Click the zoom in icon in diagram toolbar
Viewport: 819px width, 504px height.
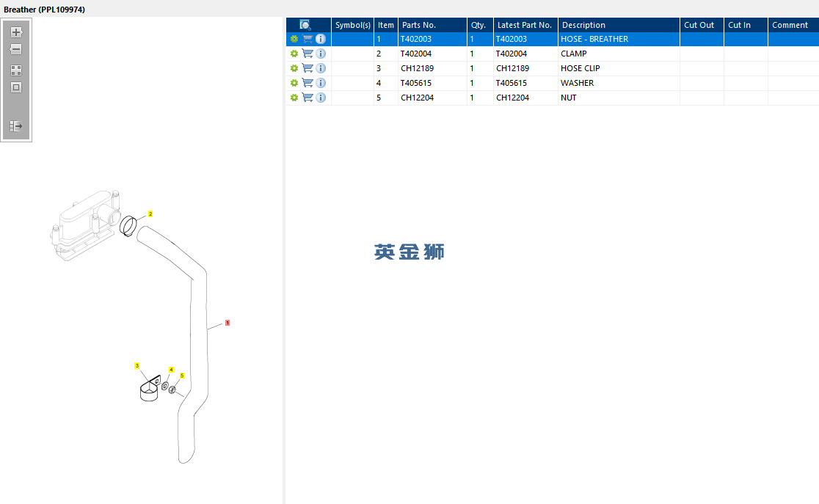coord(16,32)
